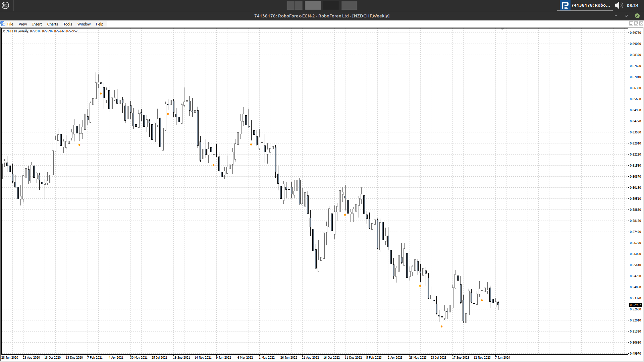Viewport: 644px width, 362px height.
Task: Click the current price label 0.52957
Action: click(635, 305)
